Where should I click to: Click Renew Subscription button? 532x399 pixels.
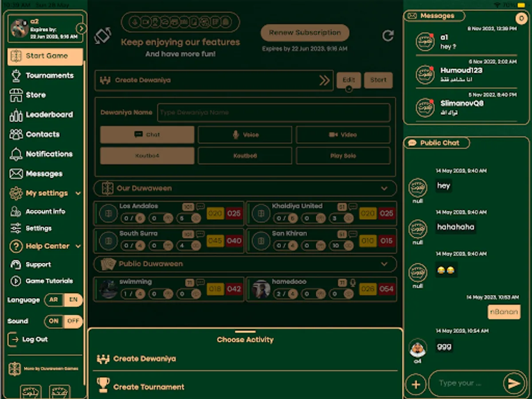pos(305,33)
